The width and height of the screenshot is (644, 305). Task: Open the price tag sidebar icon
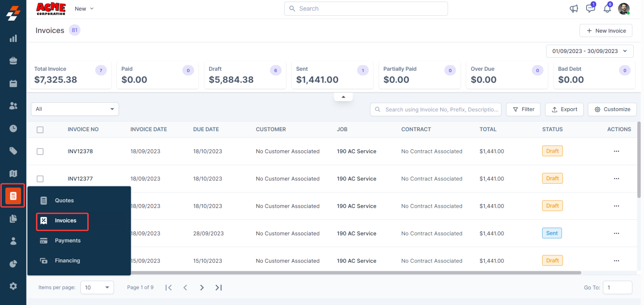point(13,151)
